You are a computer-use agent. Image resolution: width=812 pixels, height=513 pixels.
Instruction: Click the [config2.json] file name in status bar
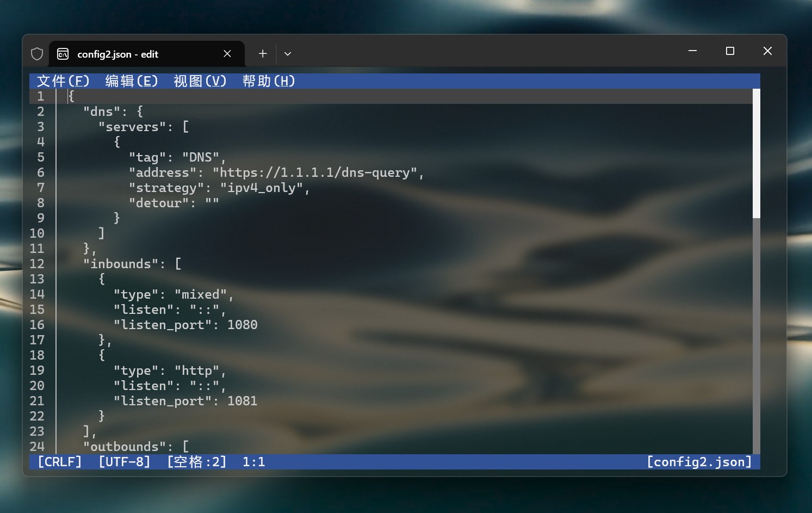click(x=699, y=462)
